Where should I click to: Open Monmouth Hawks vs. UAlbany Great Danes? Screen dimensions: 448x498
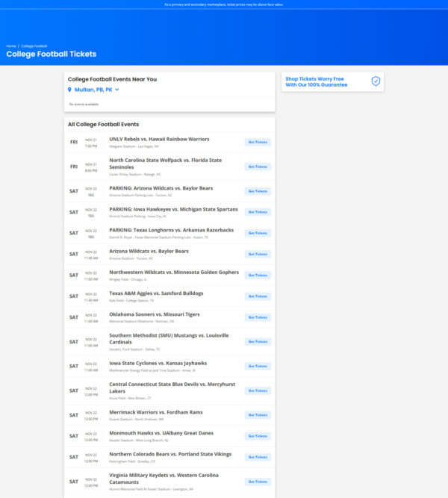click(161, 433)
